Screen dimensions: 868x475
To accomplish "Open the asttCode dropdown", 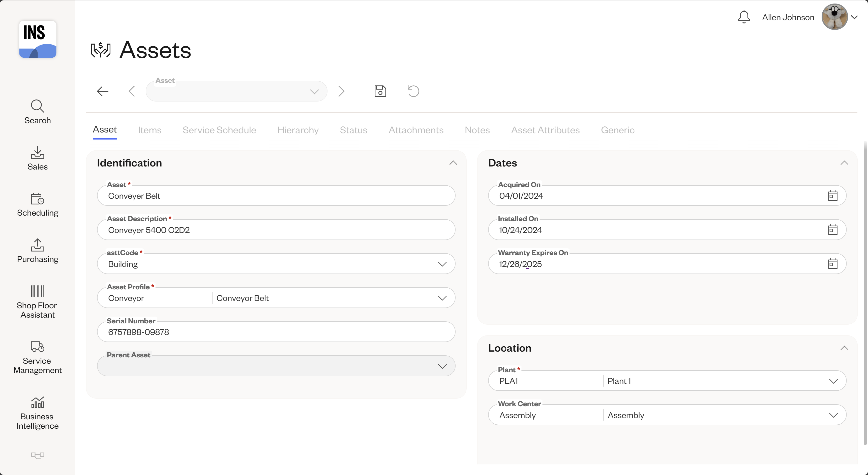I will click(442, 264).
